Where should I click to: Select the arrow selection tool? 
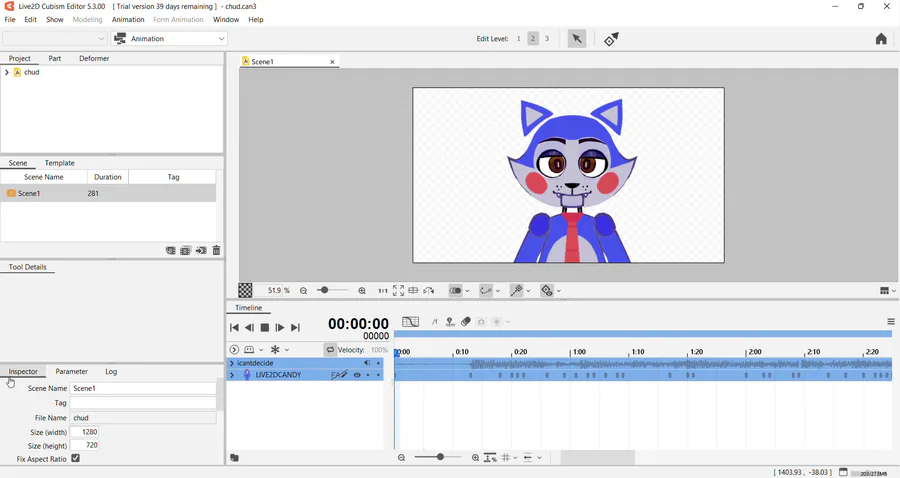pos(577,39)
